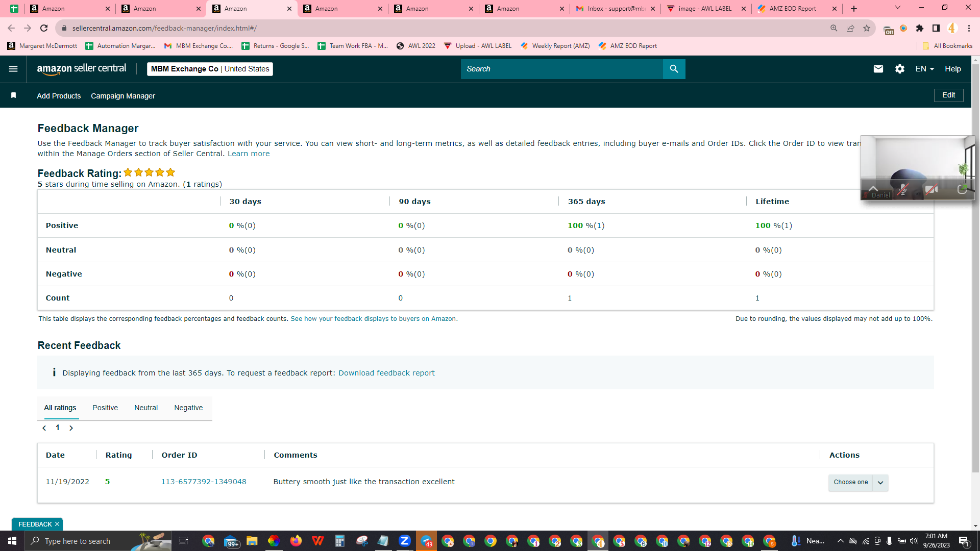Click the bookmark flag icon
Viewport: 980px width, 551px height.
click(x=14, y=95)
